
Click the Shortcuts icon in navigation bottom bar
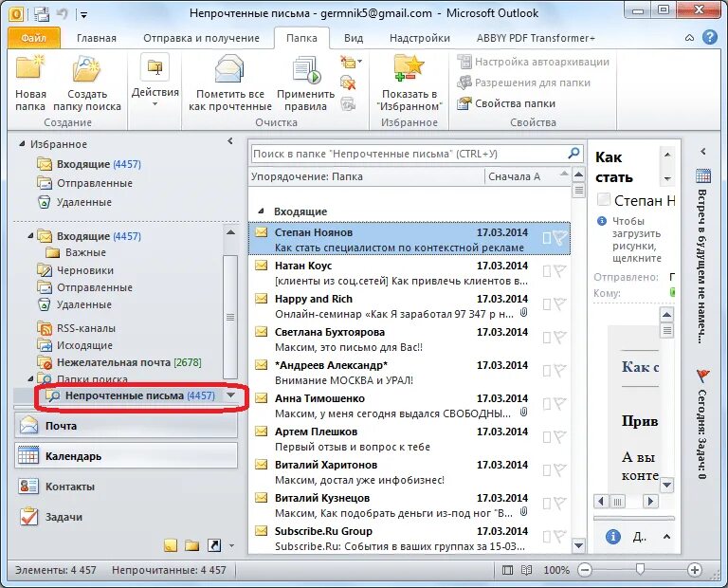(214, 545)
